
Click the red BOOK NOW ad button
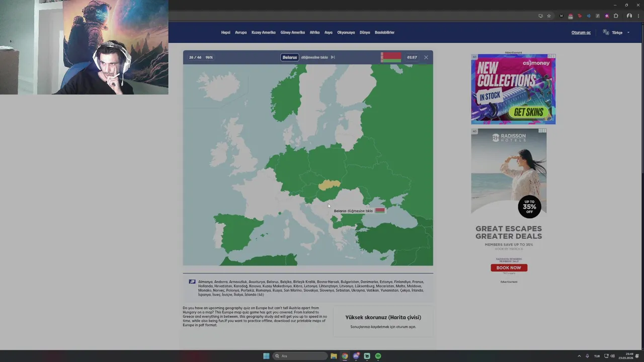pos(509,267)
